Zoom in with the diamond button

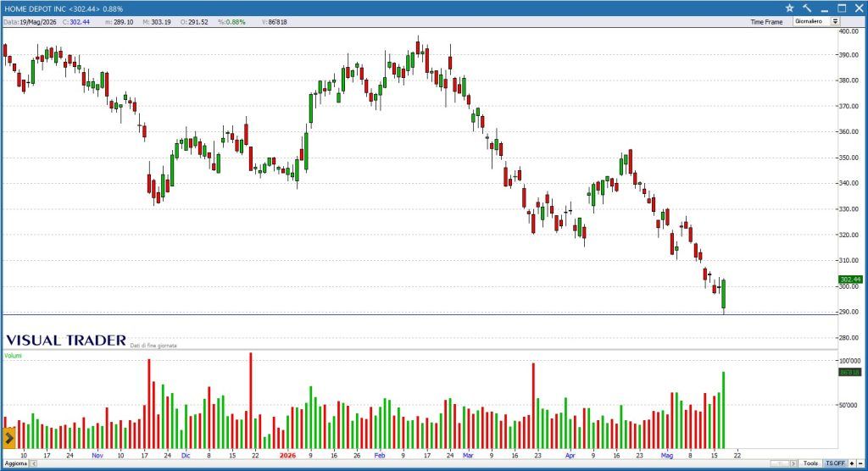coord(852,463)
